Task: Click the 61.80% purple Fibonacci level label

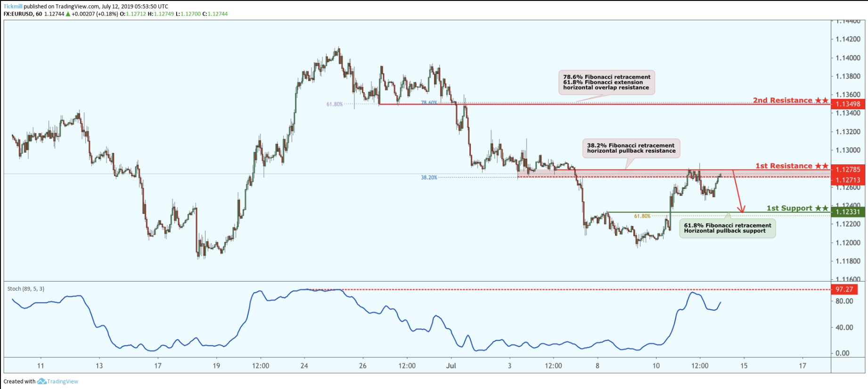Action: [x=335, y=104]
